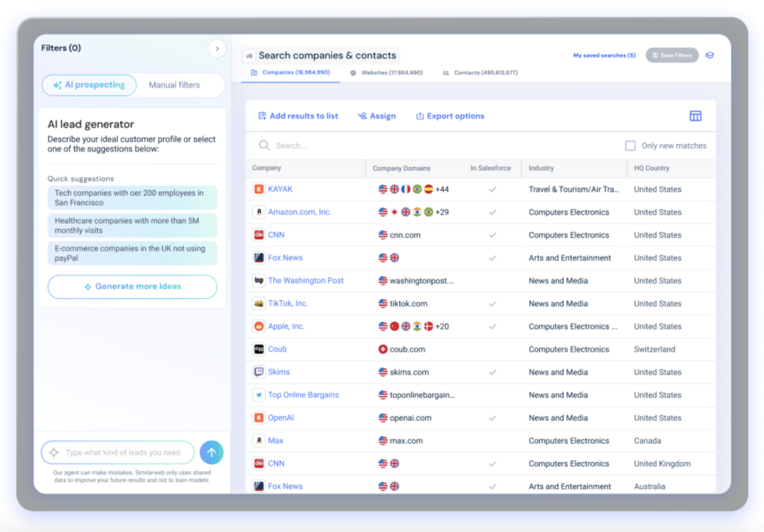Click the table columns layout icon
Viewport: 764px width, 532px height.
point(695,116)
